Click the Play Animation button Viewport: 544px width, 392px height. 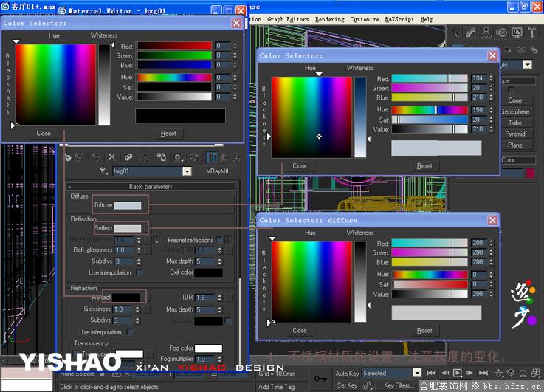coord(457,373)
